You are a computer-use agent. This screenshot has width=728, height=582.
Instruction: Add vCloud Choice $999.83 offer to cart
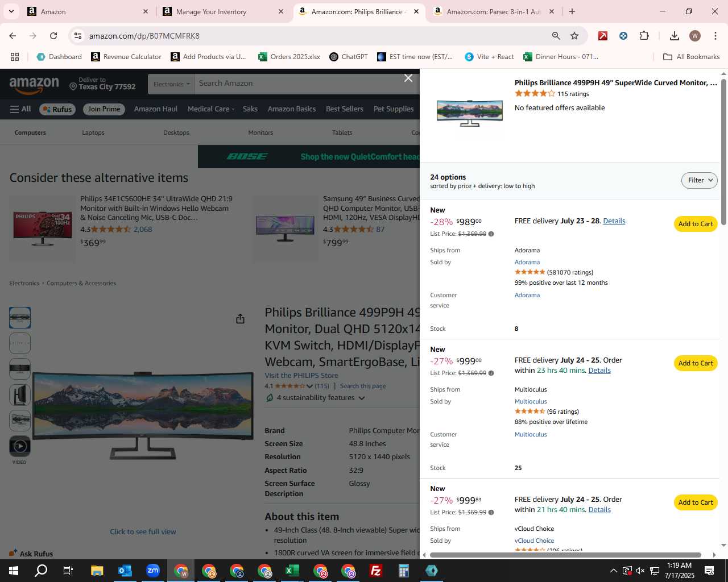coord(696,502)
